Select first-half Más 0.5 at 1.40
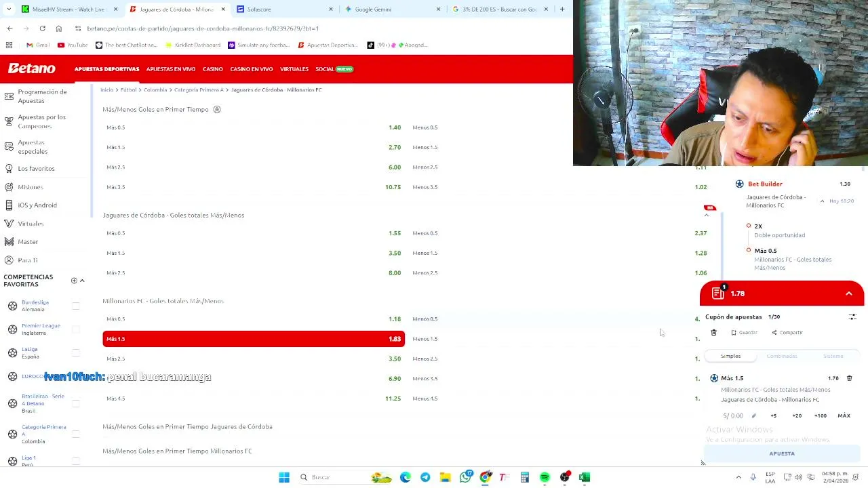The image size is (868, 488). point(254,127)
